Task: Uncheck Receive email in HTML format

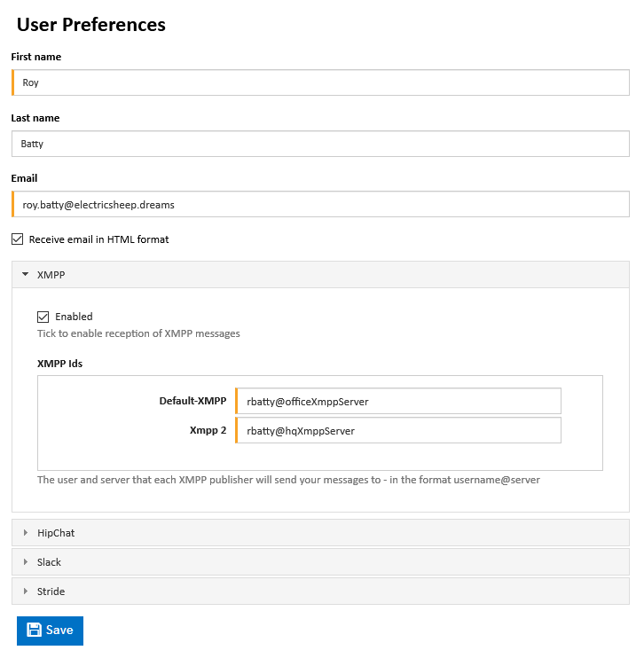Action: point(18,239)
